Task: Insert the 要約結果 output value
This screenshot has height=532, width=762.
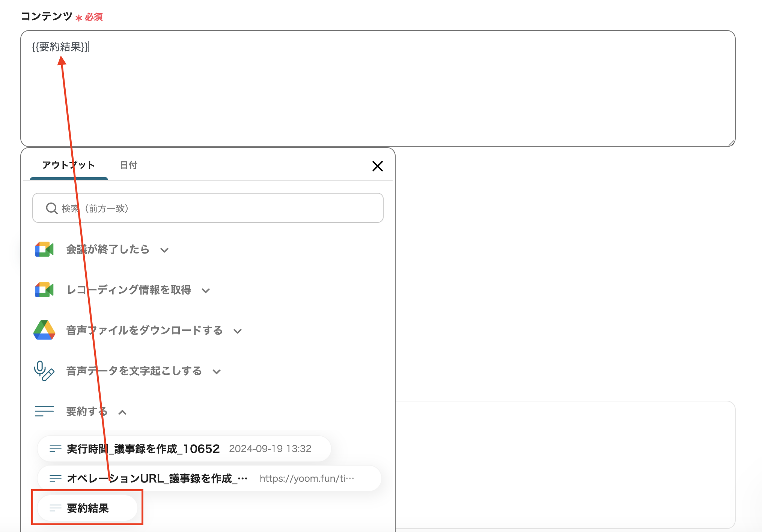Action: [x=87, y=508]
